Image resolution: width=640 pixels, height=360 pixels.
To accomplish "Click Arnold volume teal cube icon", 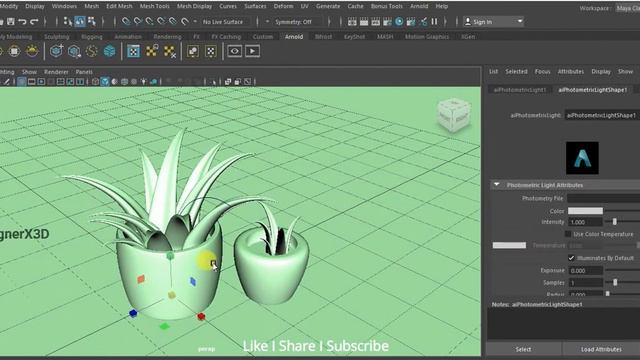I will click(109, 51).
